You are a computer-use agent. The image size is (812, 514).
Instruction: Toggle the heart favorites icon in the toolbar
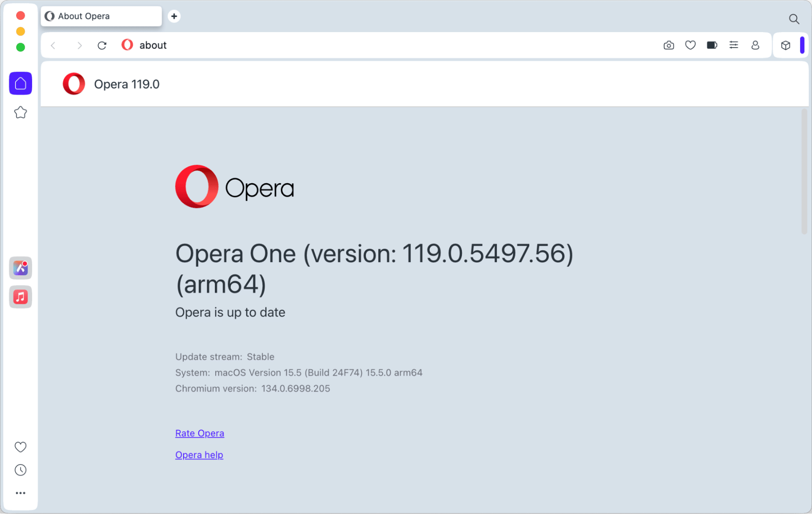tap(690, 45)
